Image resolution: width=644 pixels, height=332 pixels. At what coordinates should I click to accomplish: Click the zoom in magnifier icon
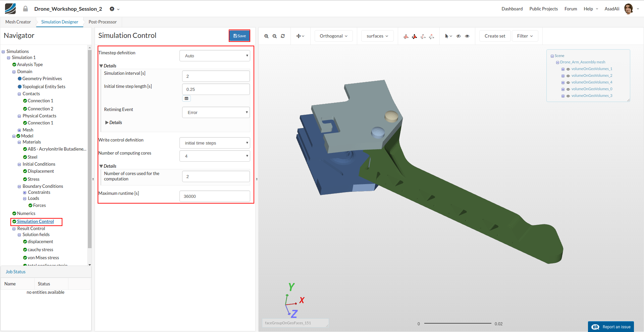click(x=266, y=36)
